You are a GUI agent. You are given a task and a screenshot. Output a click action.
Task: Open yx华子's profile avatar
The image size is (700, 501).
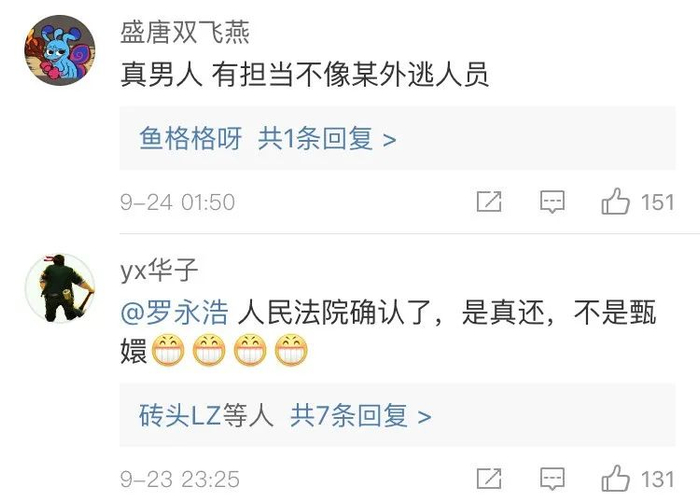point(60,288)
